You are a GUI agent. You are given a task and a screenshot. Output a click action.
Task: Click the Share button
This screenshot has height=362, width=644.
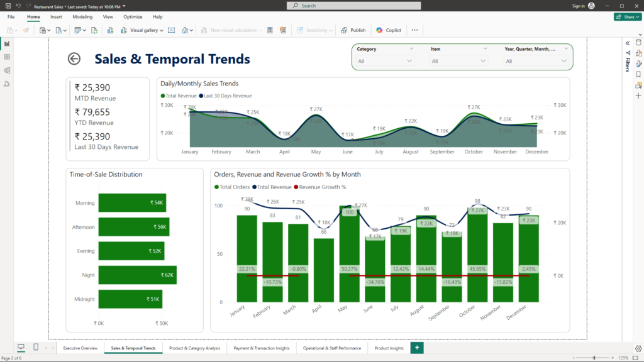point(627,17)
